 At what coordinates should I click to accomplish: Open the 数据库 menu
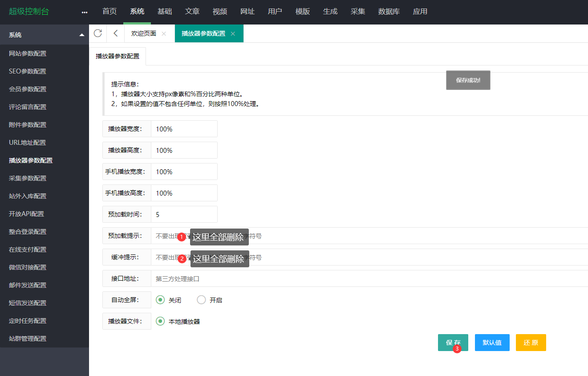point(389,12)
